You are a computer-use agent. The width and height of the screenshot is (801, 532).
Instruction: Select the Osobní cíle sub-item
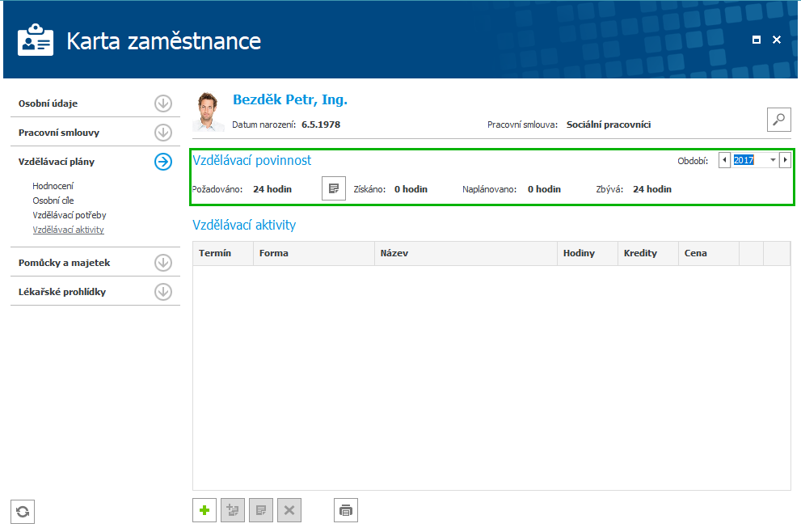53,201
